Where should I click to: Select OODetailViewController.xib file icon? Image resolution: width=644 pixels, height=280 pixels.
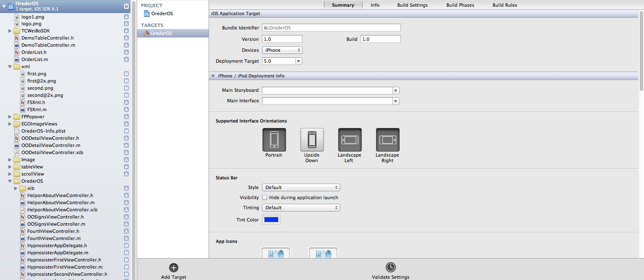[x=17, y=152]
